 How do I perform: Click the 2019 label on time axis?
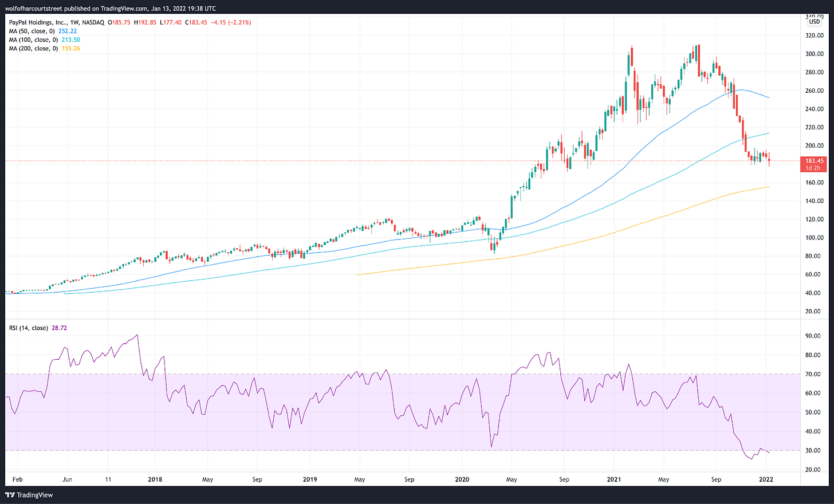310,479
